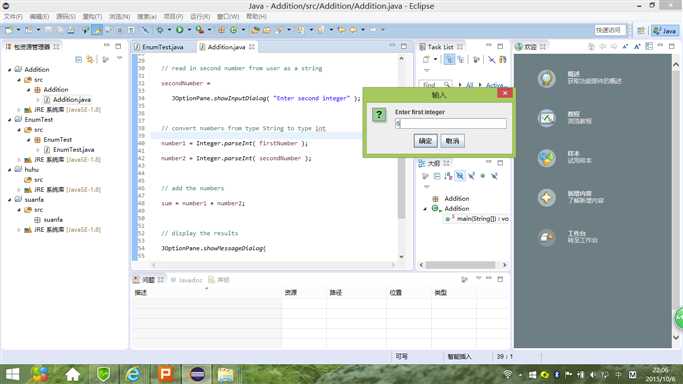Toggle Categorized view in Task List toolbar

(x=449, y=60)
